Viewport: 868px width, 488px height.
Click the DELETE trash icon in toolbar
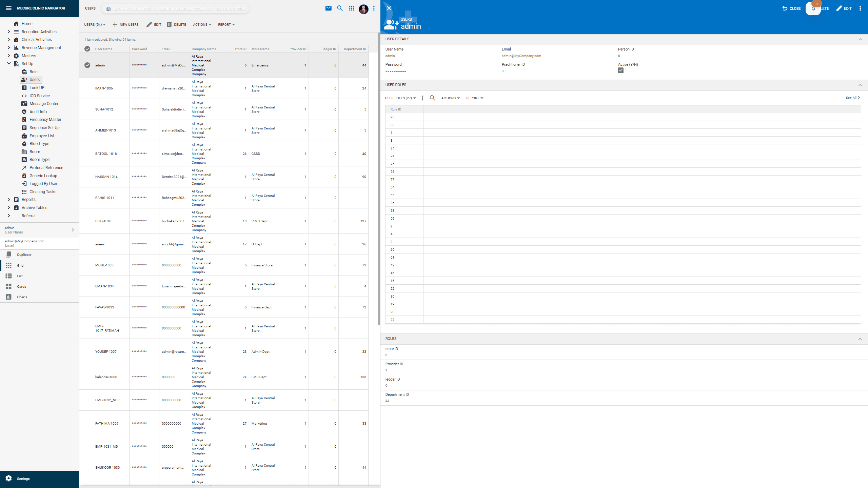(169, 24)
